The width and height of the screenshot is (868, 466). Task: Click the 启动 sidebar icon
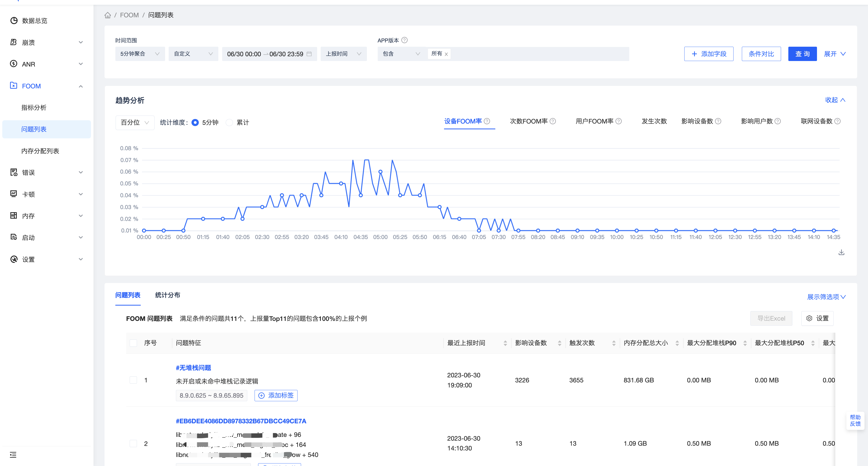14,237
